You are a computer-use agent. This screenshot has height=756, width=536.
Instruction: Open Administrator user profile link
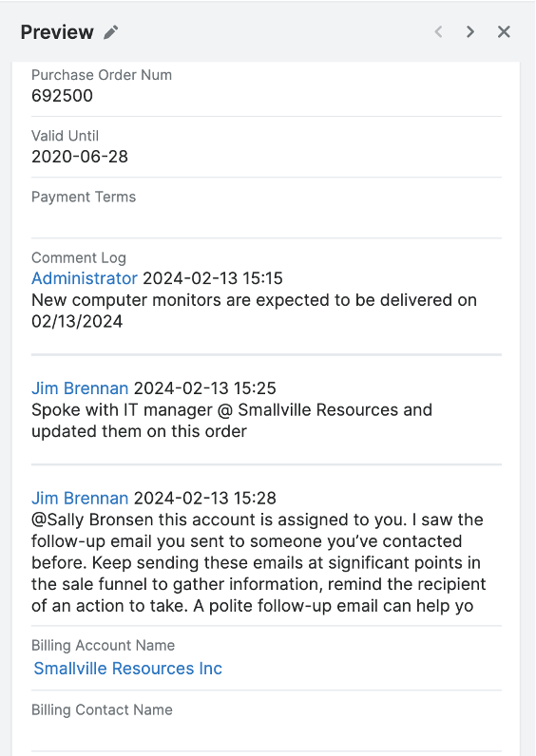tap(85, 278)
